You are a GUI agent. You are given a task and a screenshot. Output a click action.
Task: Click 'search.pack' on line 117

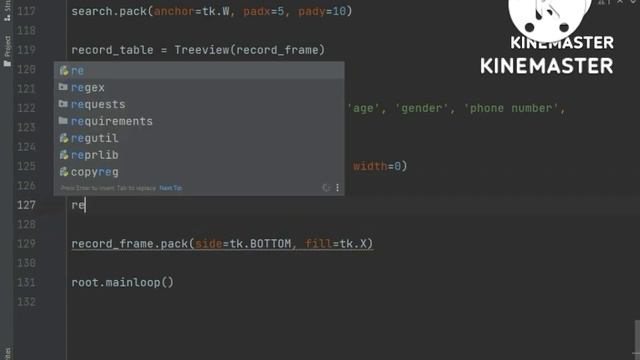[109, 11]
